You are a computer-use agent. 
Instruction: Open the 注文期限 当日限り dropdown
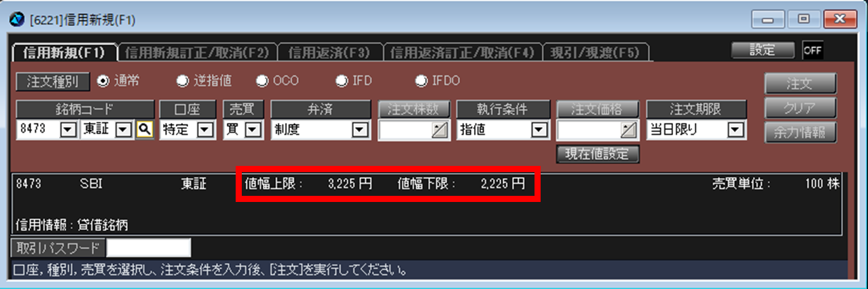pos(734,130)
